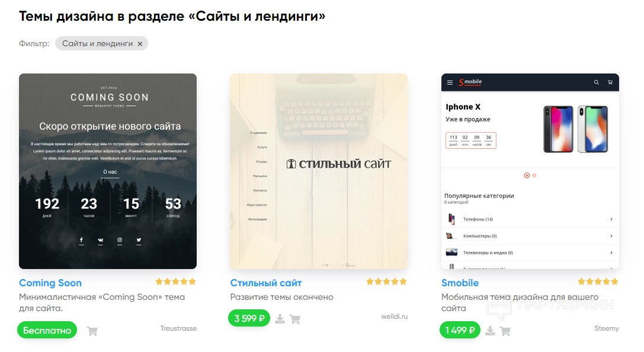Add Coming Soon theme to cart
This screenshot has height=352, width=644.
tap(92, 331)
